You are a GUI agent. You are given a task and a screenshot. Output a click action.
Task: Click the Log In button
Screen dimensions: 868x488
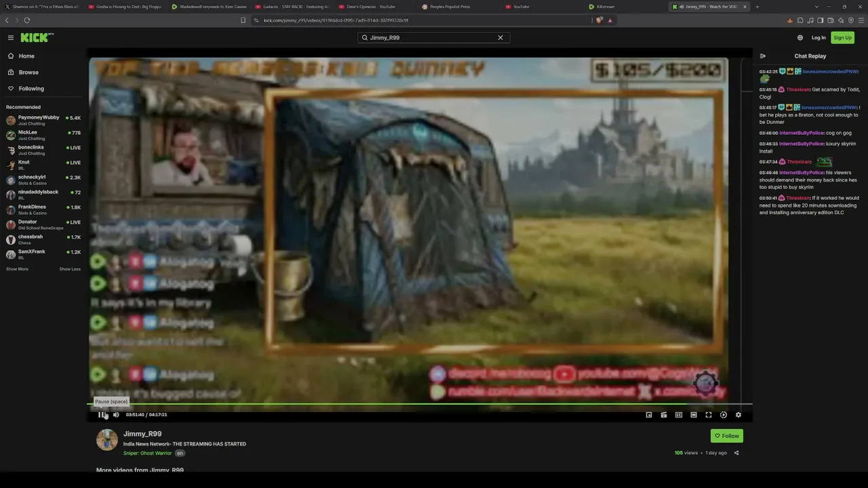pyautogui.click(x=818, y=38)
